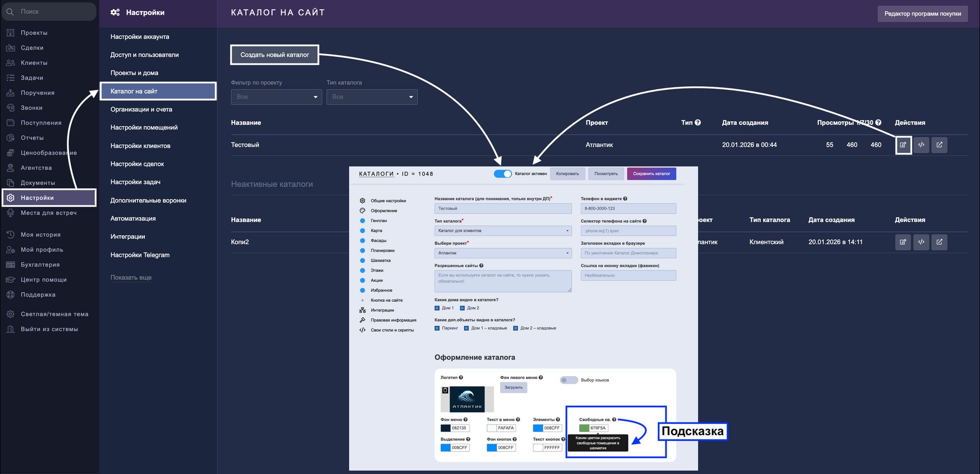Open embed code icon for Копи2 catalog
This screenshot has width=980, height=474.
[921, 242]
